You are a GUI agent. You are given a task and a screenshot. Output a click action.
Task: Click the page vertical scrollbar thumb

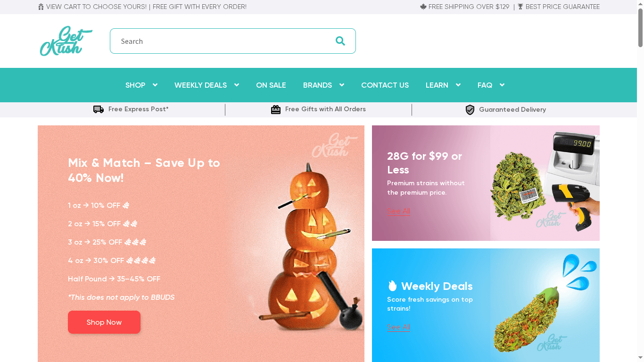640,27
